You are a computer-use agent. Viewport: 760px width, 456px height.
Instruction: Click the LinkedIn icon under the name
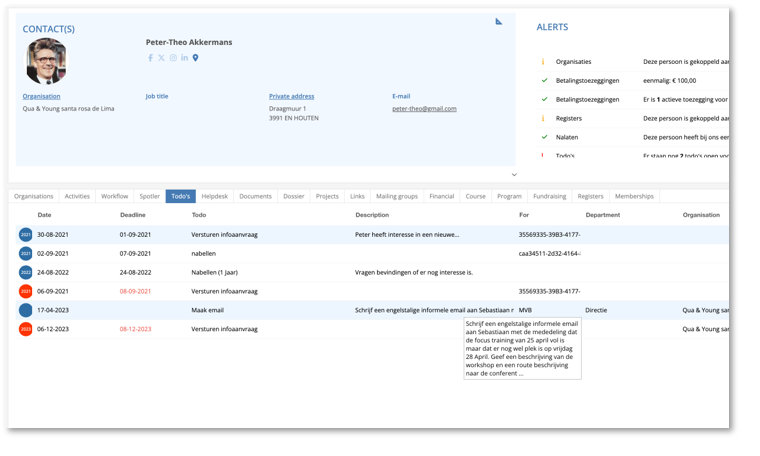184,58
